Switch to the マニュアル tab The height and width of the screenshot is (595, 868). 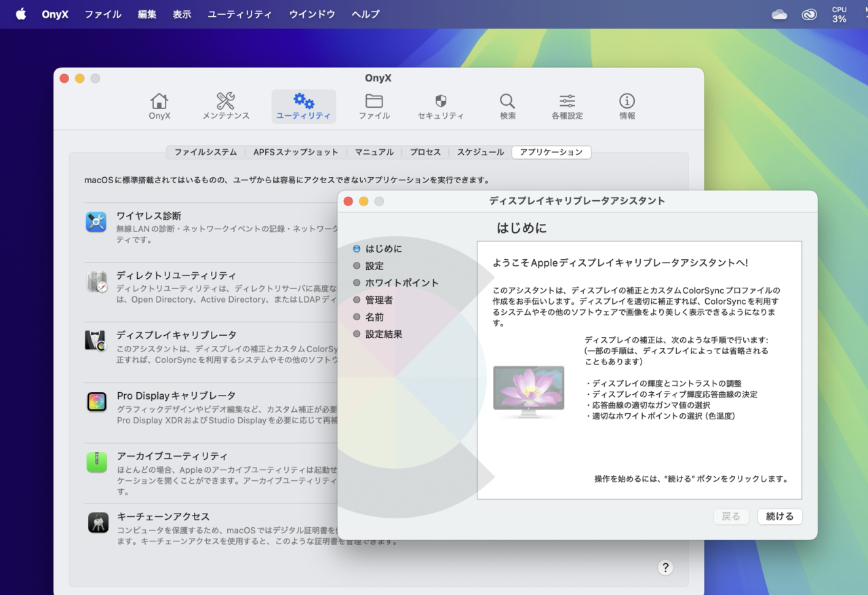[374, 152]
